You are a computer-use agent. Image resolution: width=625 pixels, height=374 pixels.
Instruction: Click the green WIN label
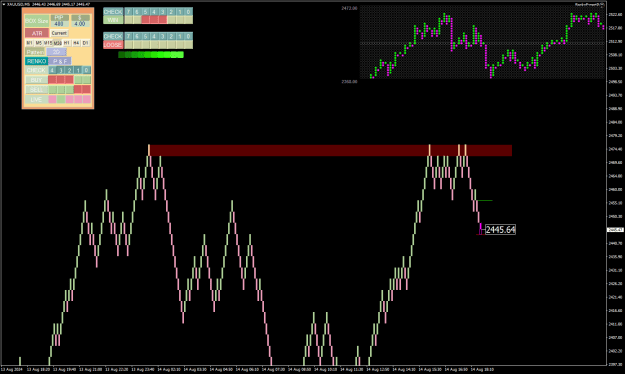click(113, 20)
